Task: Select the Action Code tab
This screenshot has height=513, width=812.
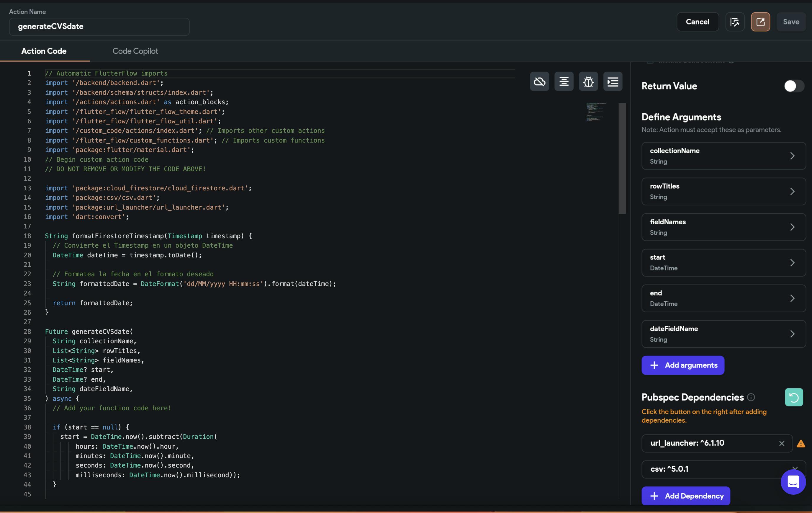Action: pos(44,51)
